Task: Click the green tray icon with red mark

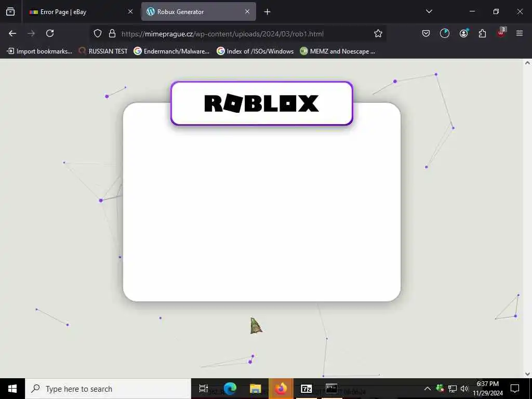Action: [x=440, y=388]
